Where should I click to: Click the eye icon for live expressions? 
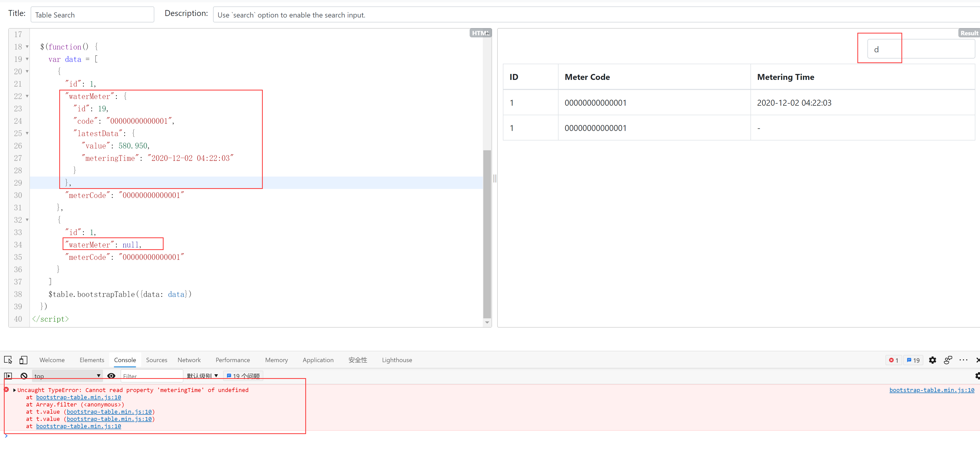tap(111, 376)
